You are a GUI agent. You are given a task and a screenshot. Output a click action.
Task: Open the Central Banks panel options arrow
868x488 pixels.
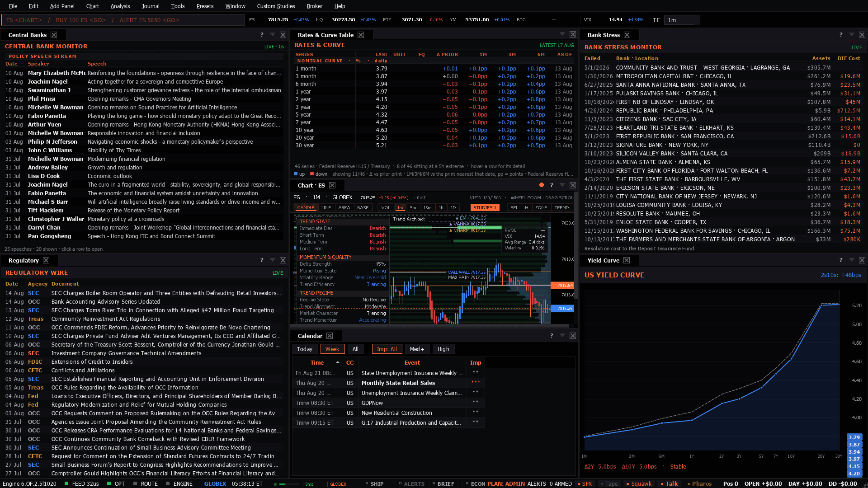tap(273, 35)
